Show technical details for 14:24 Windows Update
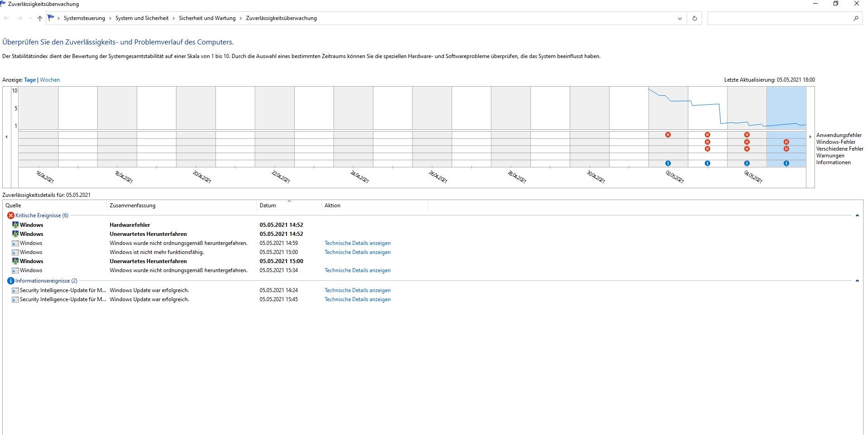The height and width of the screenshot is (435, 868). tap(358, 290)
